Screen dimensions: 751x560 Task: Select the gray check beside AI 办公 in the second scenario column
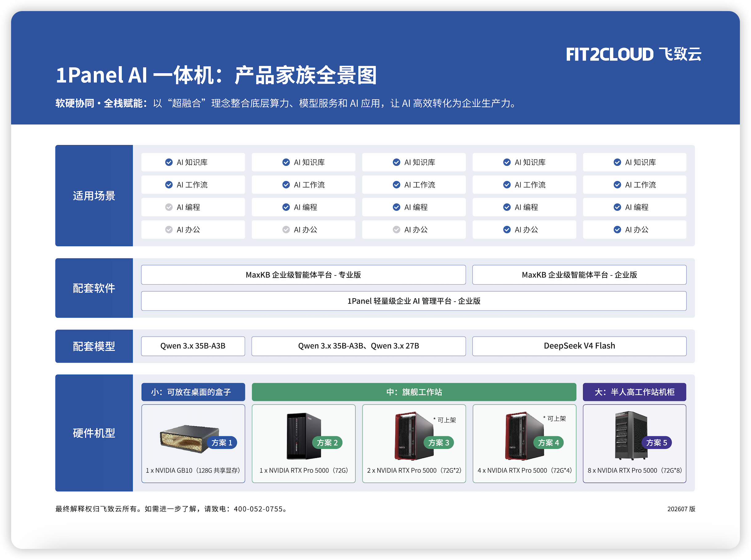tap(286, 230)
